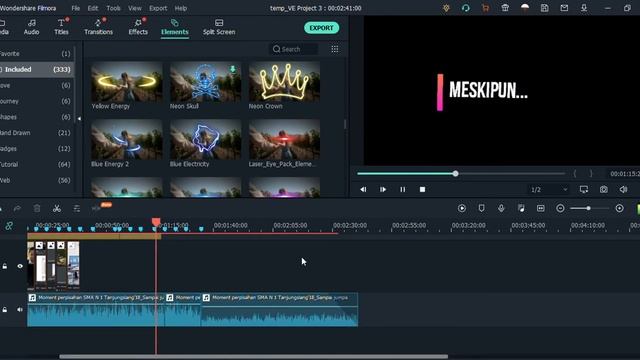This screenshot has height=360, width=640.
Task: Open the shopping cart icon
Action: point(485,8)
